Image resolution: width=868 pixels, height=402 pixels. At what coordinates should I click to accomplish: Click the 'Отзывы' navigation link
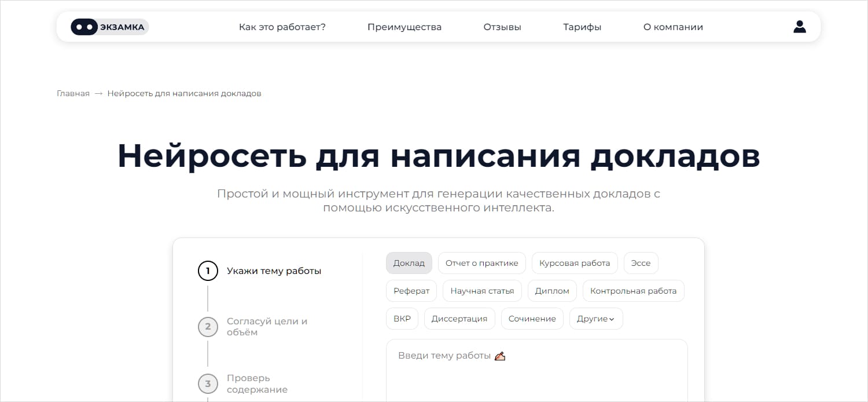click(x=502, y=27)
